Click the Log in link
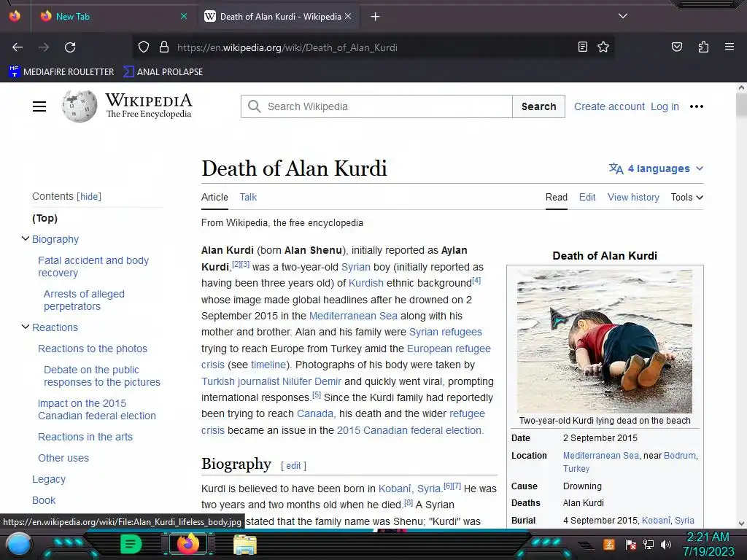 [x=665, y=106]
